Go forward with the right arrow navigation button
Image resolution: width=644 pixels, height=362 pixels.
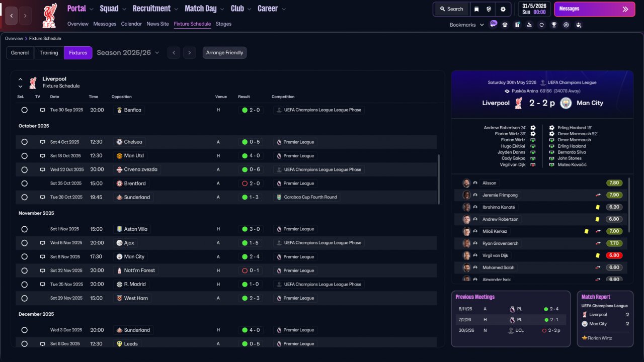coord(25,16)
